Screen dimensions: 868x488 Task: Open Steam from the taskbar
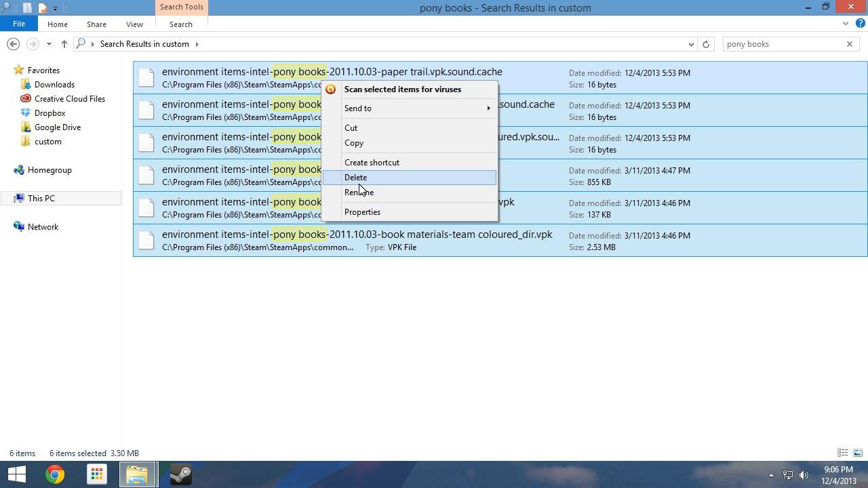pos(180,474)
